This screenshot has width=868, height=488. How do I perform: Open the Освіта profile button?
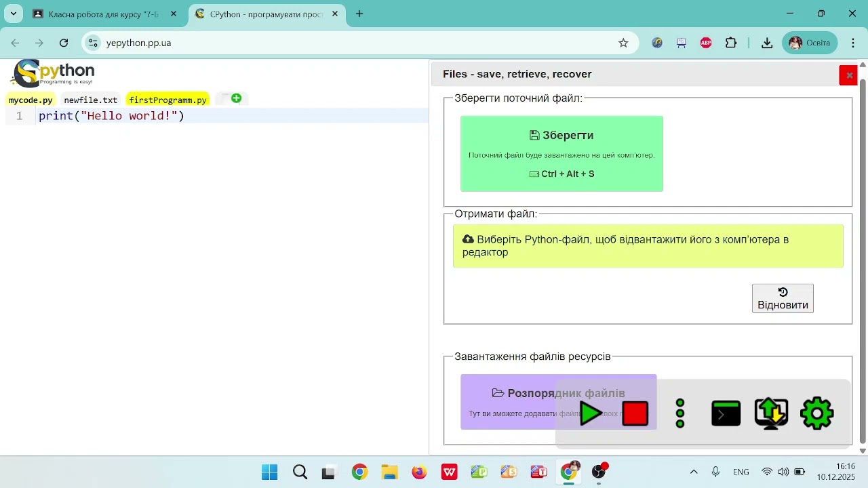coord(810,43)
